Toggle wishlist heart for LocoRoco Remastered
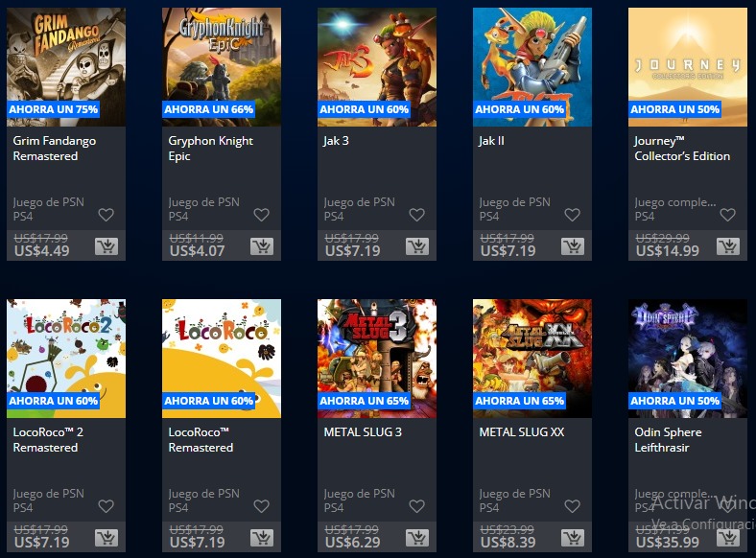The image size is (756, 558). [261, 506]
